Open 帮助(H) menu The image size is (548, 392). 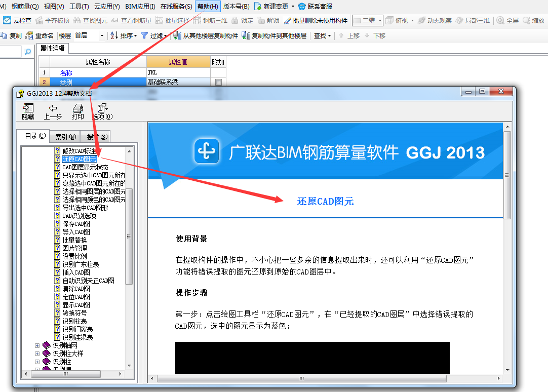coord(208,6)
